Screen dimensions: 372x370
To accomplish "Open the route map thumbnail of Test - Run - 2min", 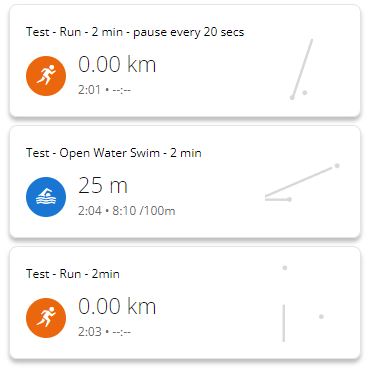I will coord(303,304).
